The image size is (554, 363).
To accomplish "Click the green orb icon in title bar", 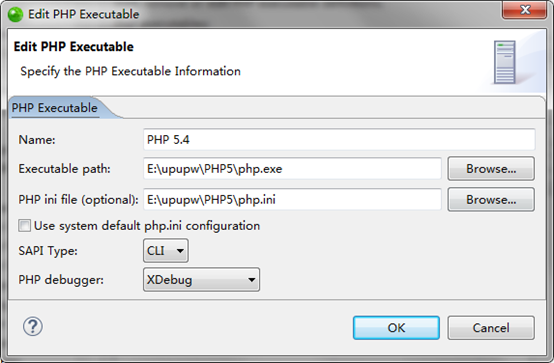I will point(15,14).
